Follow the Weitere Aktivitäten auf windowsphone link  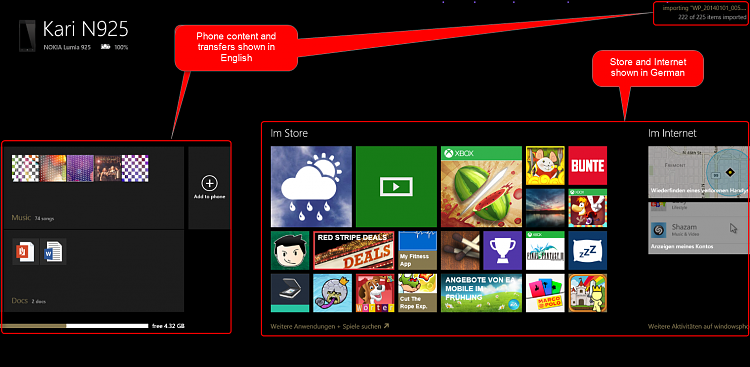699,326
